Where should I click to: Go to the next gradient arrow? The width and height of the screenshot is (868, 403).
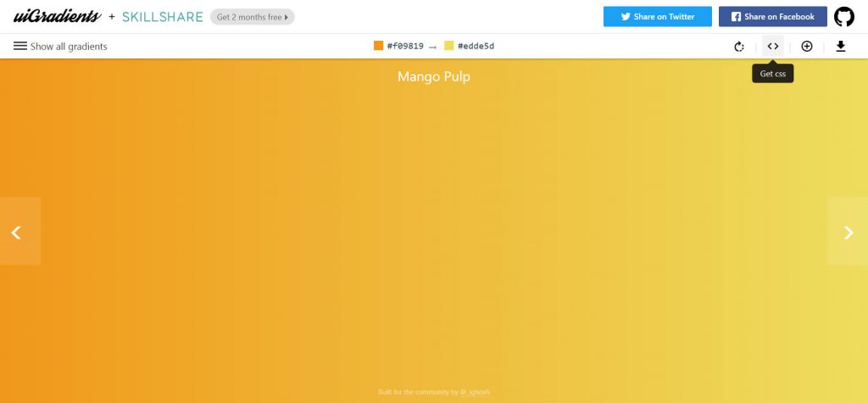coord(849,232)
